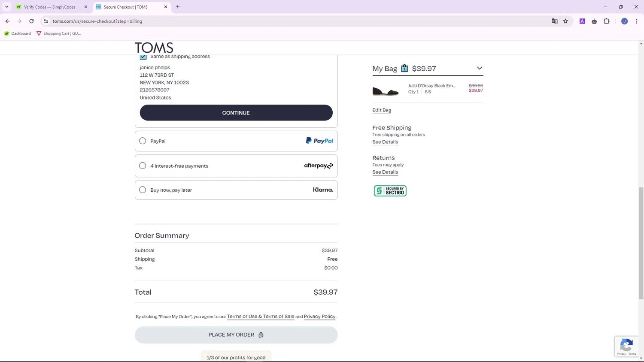Click the My Bag shopping bag icon
The width and height of the screenshot is (644, 362).
(x=404, y=68)
